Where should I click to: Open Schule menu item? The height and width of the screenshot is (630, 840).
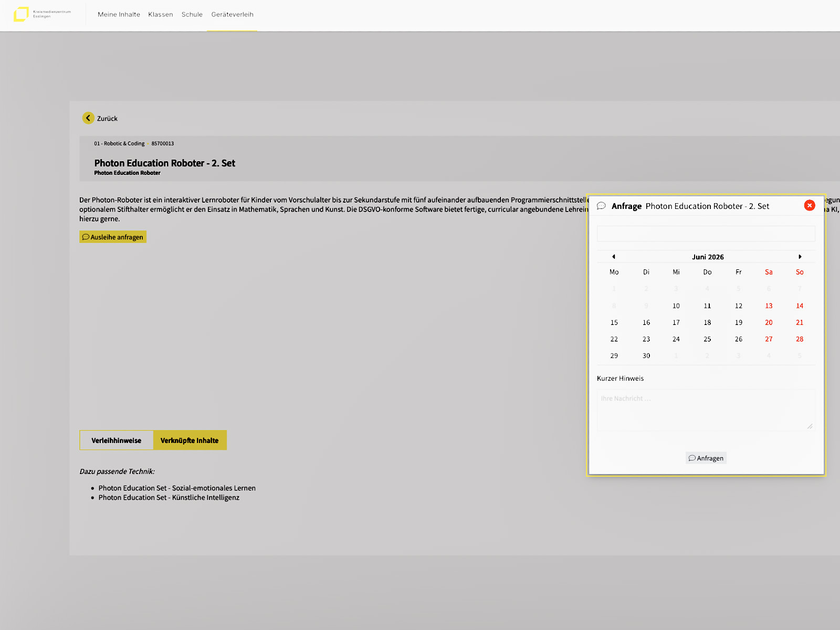click(192, 15)
